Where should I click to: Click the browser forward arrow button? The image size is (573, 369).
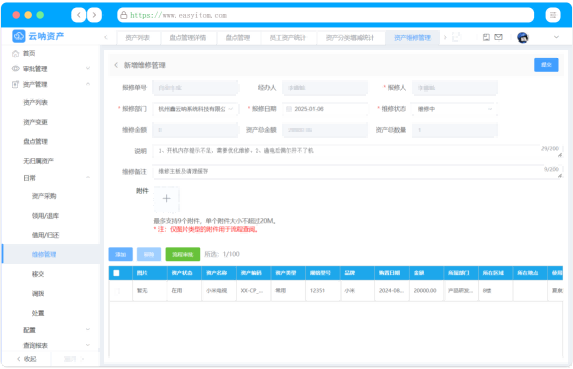coord(95,15)
